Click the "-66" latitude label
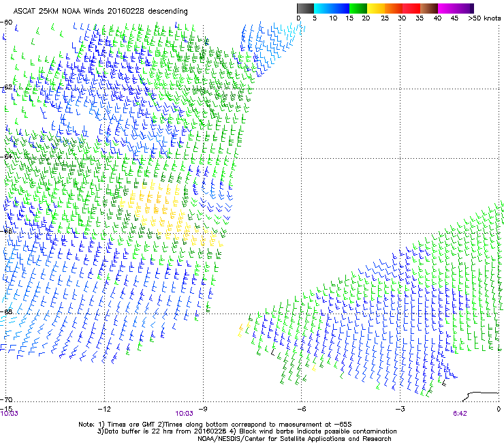 [x=6, y=231]
